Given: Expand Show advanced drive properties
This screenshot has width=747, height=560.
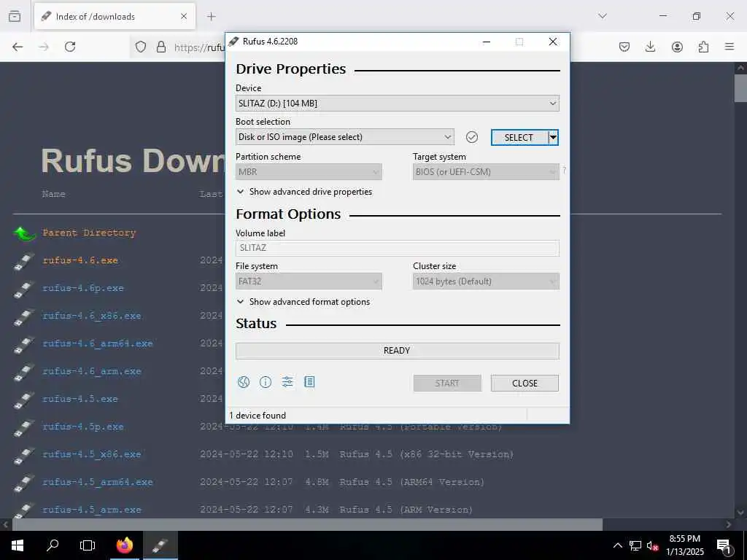Looking at the screenshot, I should point(304,192).
